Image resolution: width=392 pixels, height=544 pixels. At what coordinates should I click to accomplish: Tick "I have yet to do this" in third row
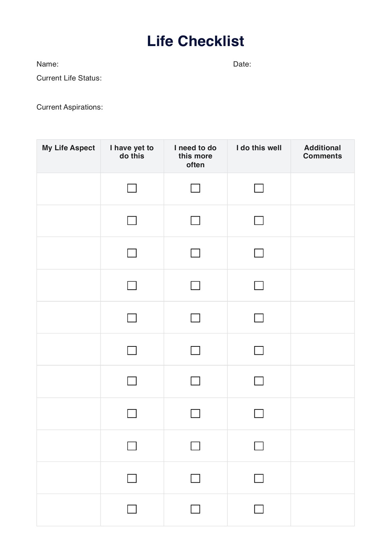click(x=132, y=253)
